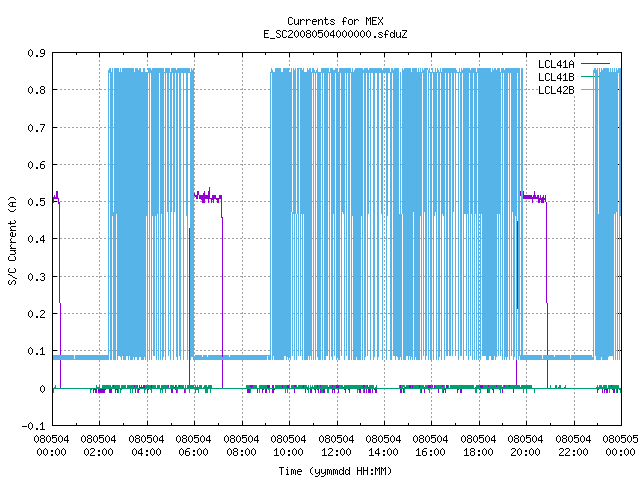Screen dimensions: 640x480
Task: Click the 14:00 x-axis time label
Action: 383,452
